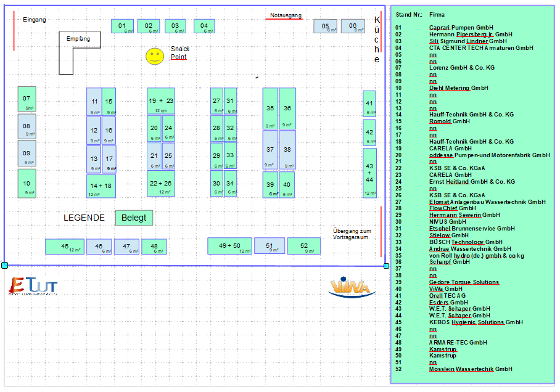Select the ViWA logo image
560x392 pixels.
352,287
